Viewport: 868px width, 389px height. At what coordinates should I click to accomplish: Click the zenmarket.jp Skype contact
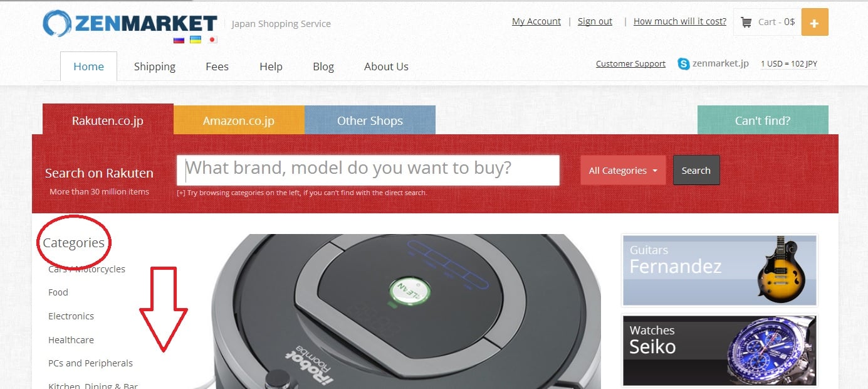(x=721, y=63)
